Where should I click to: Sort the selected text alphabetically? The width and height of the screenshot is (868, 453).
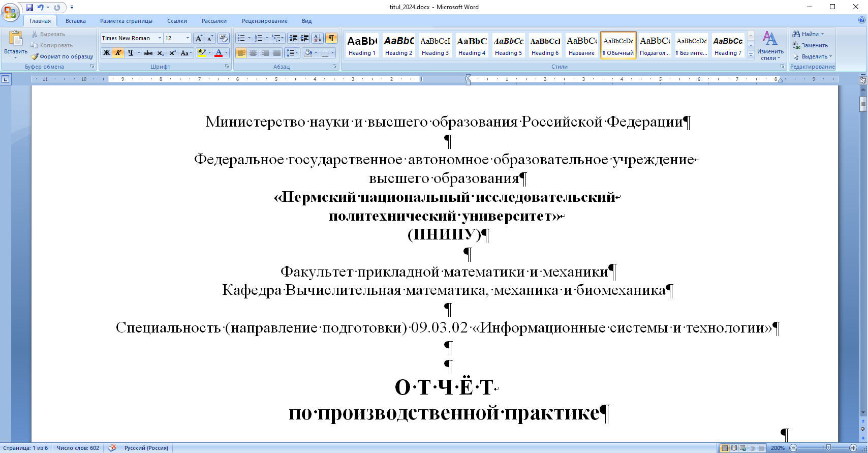318,38
